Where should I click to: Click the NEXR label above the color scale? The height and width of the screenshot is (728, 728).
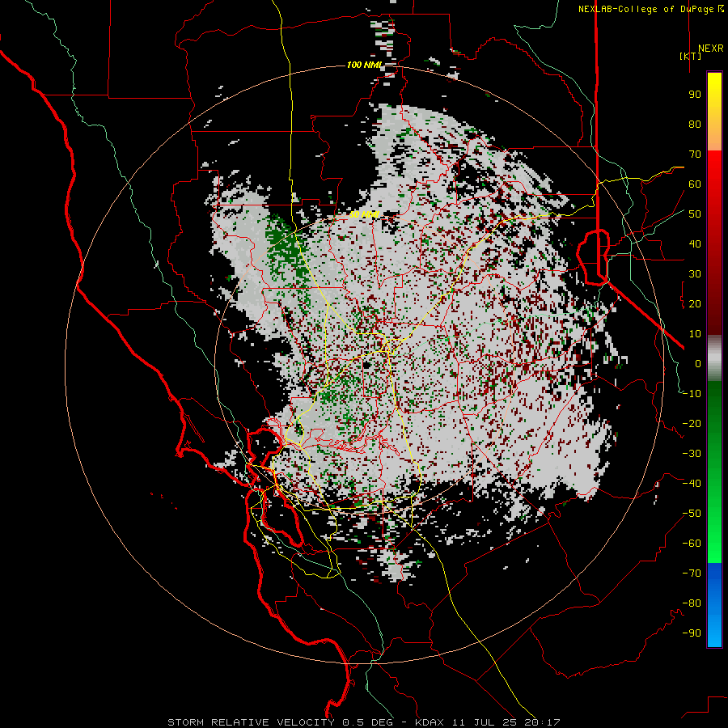point(710,49)
